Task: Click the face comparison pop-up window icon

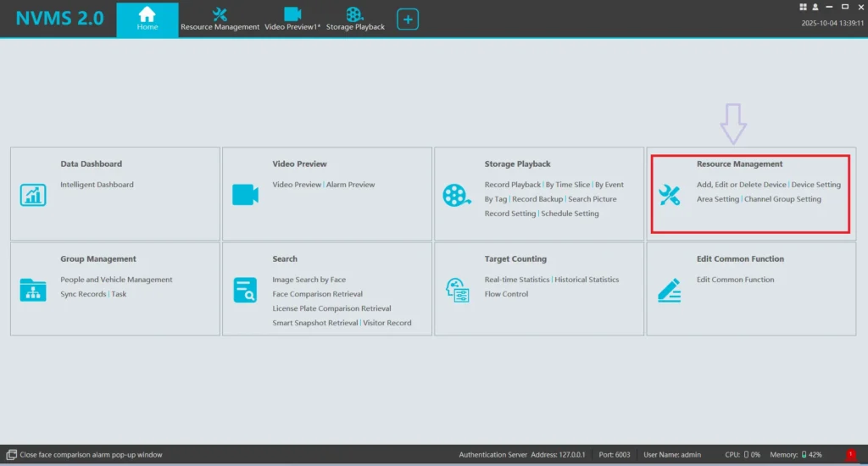Action: pyautogui.click(x=11, y=455)
